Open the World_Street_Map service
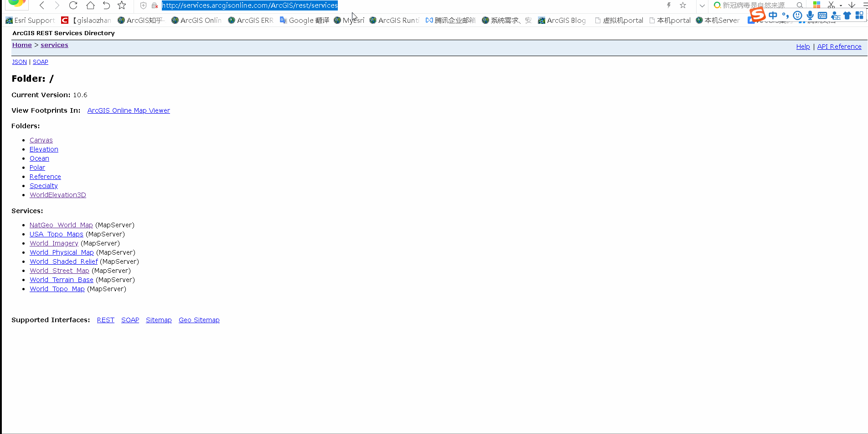 59,271
